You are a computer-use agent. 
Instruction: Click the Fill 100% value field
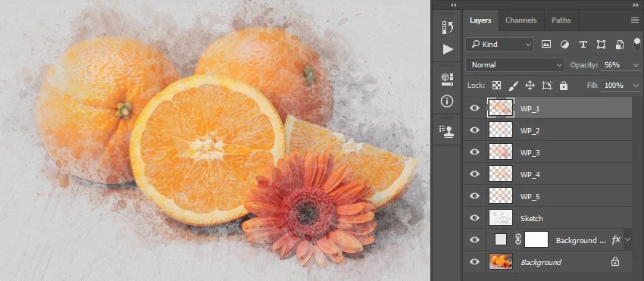click(616, 86)
